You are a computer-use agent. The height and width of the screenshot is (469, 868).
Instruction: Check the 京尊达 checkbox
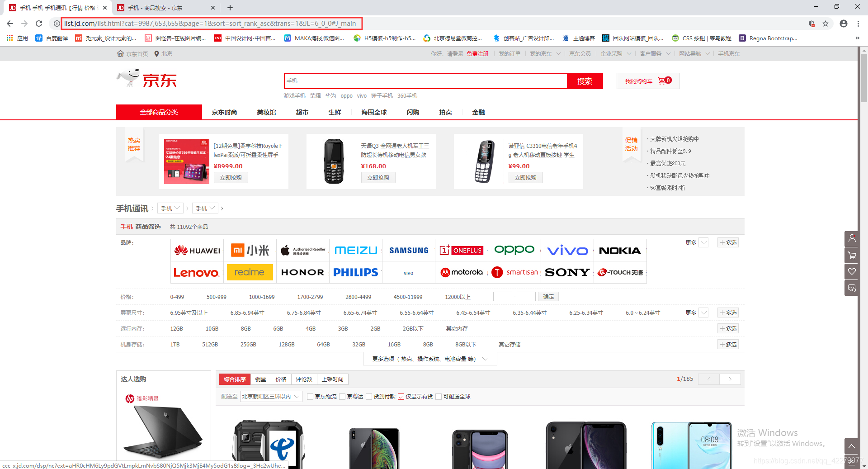342,397
